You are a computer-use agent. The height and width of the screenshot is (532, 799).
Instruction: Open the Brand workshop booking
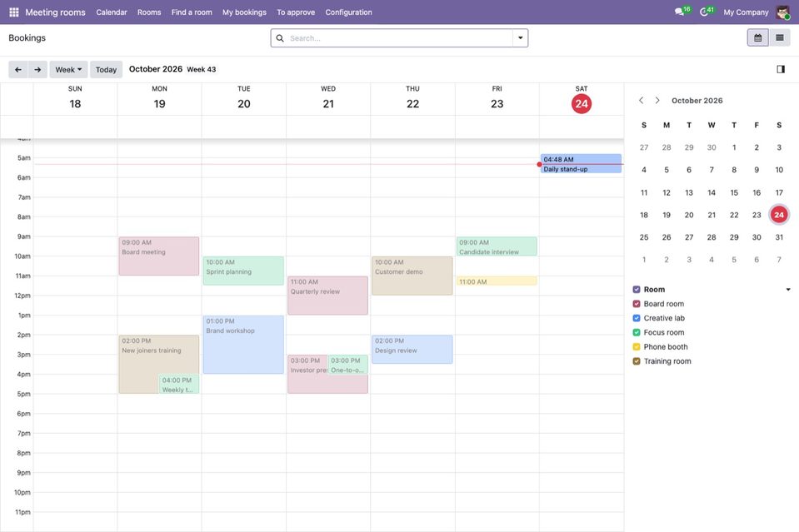[243, 345]
